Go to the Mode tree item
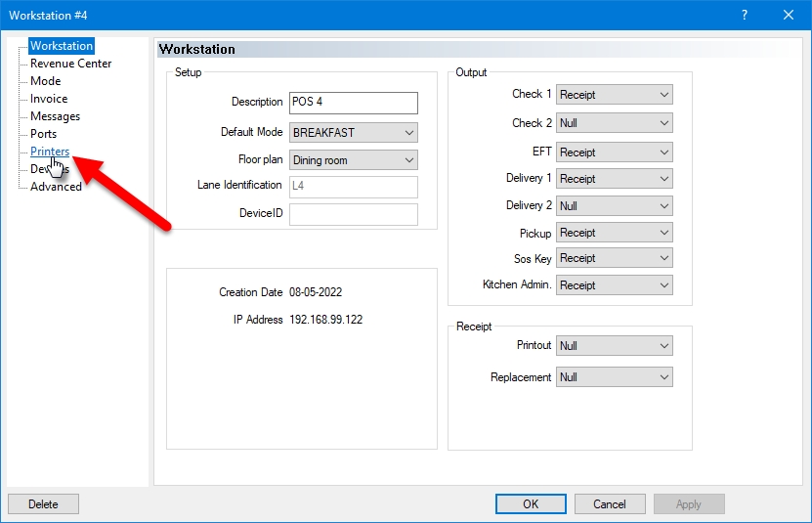812x523 pixels. (45, 81)
